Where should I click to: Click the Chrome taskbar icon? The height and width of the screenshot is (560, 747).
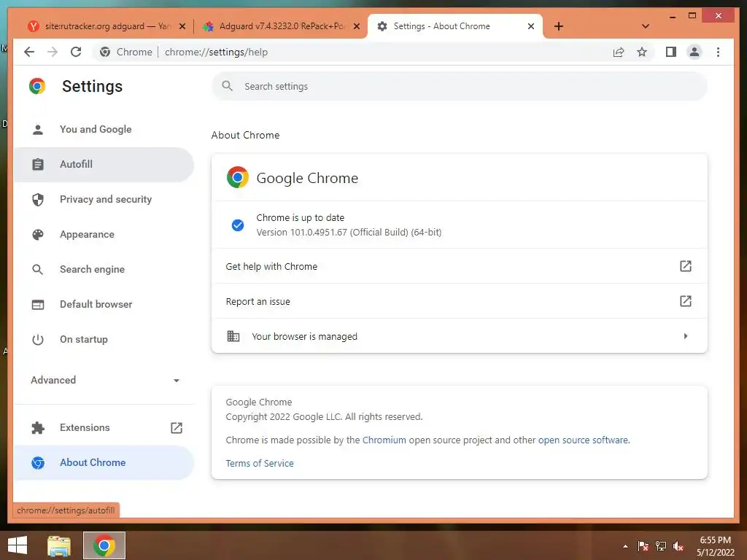tap(104, 545)
